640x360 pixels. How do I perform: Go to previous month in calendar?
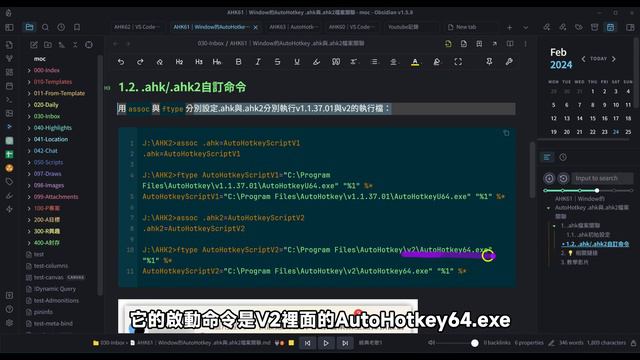(583, 59)
